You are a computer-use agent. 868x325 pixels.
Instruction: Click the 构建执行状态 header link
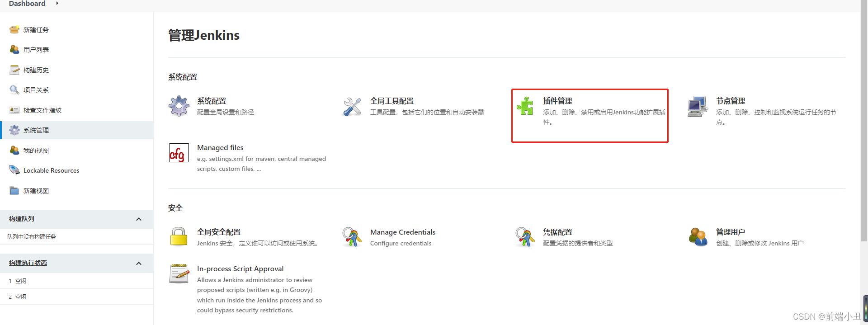tap(28, 263)
